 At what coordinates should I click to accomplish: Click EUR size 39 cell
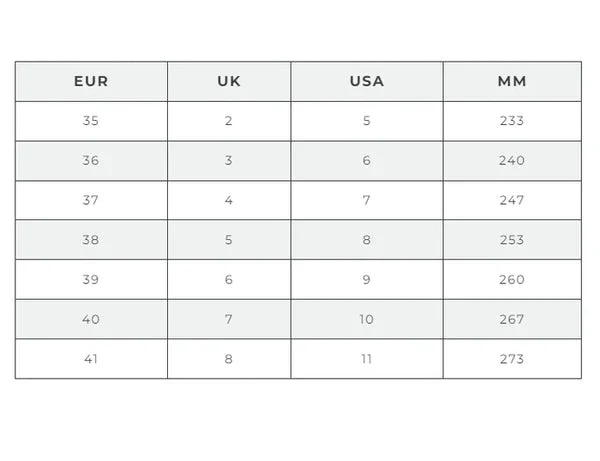[91, 280]
